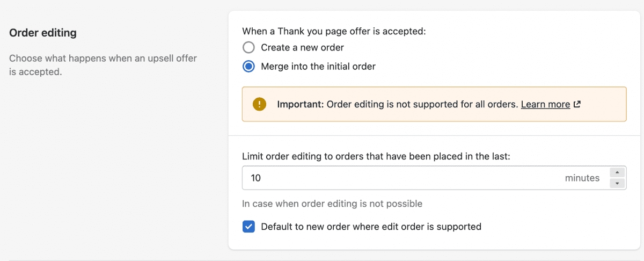Click the "Choose what happens when an upsell offer" description
The height and width of the screenshot is (261, 644).
point(103,58)
